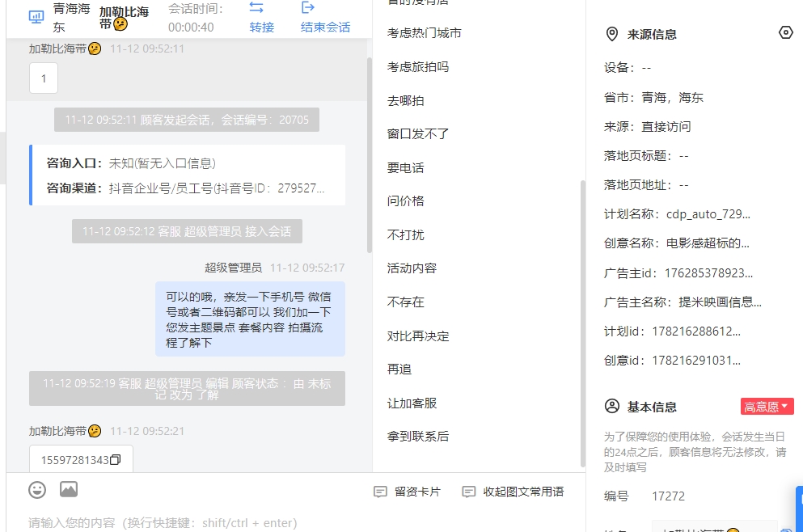Screen dimensions: 803x532
Task: Click the location pin icon beside 来源信息
Action: coord(612,34)
